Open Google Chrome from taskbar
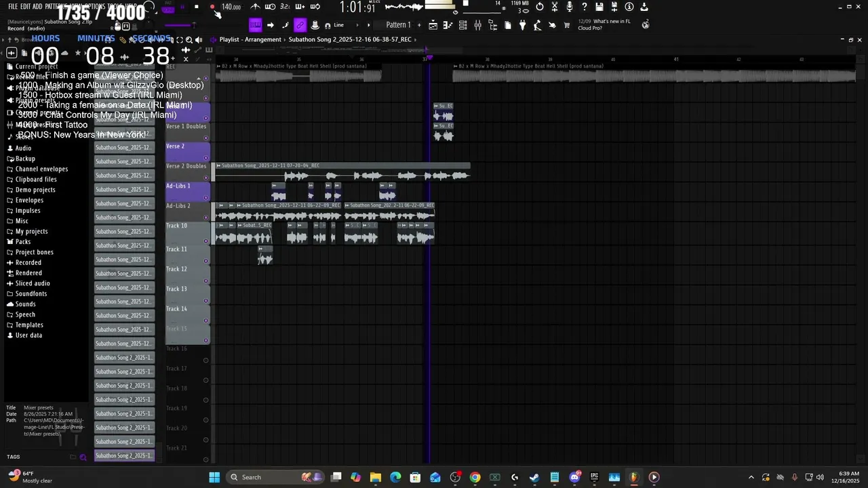Image resolution: width=868 pixels, height=488 pixels. [x=475, y=477]
